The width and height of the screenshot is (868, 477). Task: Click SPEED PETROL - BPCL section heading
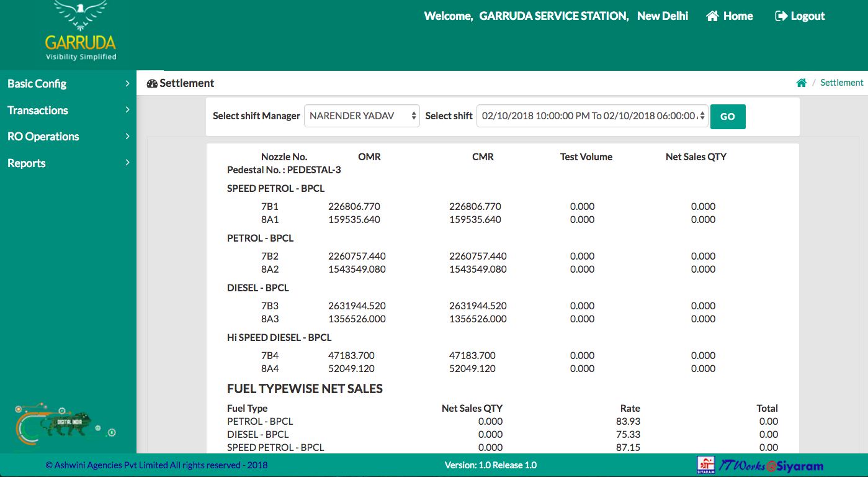275,188
